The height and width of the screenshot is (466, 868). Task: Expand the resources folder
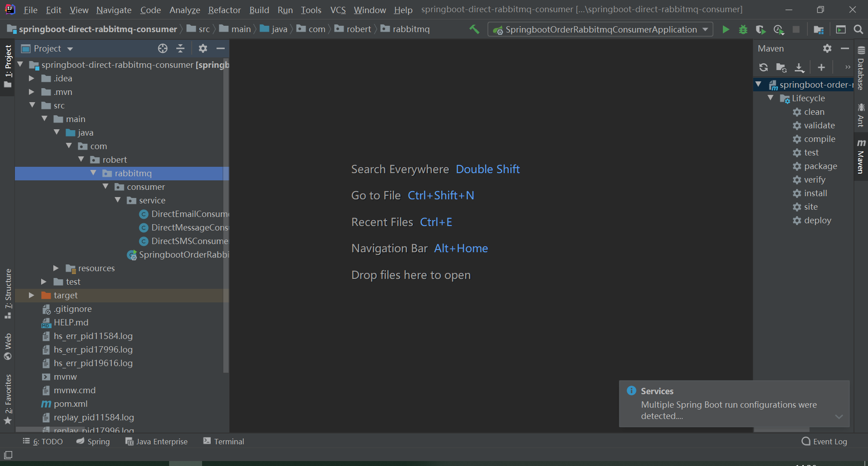56,268
